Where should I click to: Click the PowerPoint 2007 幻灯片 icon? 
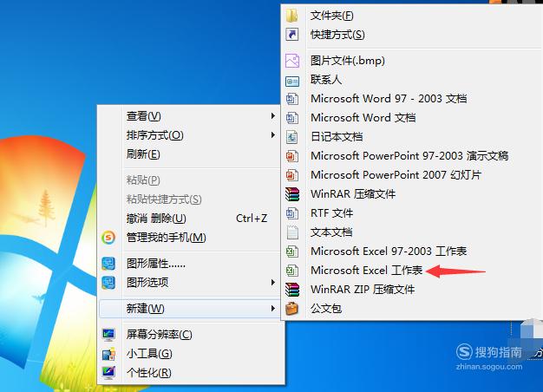[x=292, y=175]
